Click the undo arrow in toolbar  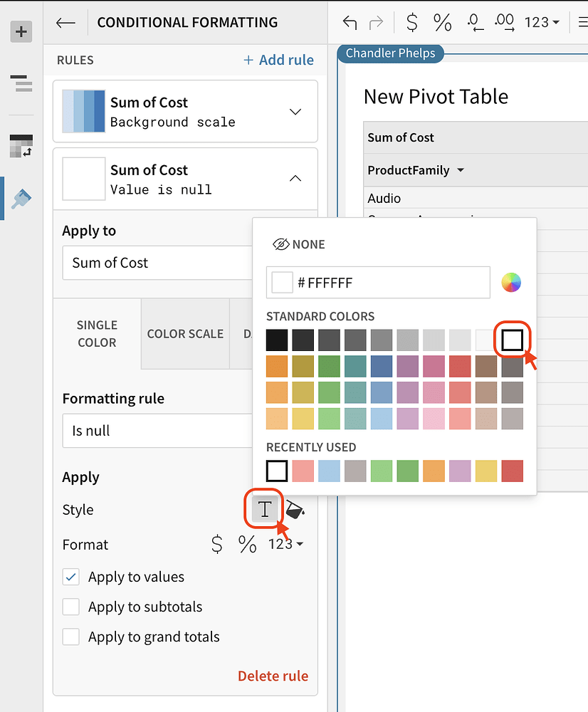pyautogui.click(x=350, y=23)
